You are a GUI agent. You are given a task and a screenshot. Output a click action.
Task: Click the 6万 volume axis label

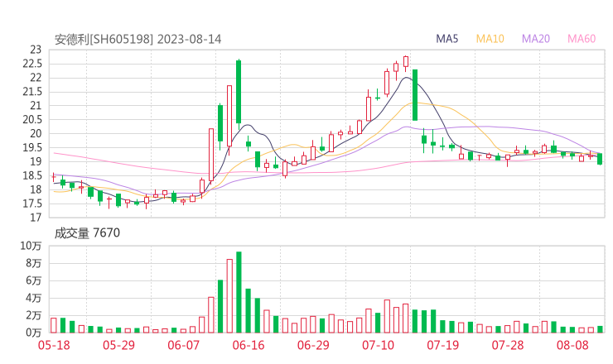coord(34,280)
